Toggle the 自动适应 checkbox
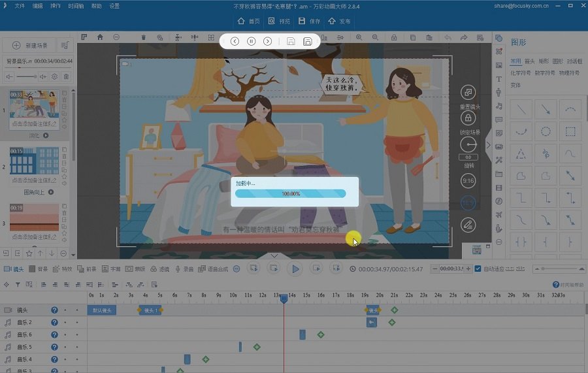The image size is (588, 373). (x=478, y=268)
